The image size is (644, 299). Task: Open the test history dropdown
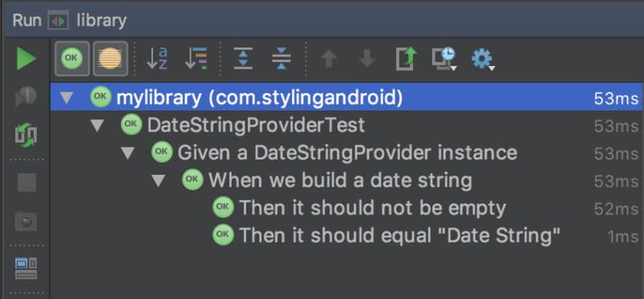coord(444,59)
